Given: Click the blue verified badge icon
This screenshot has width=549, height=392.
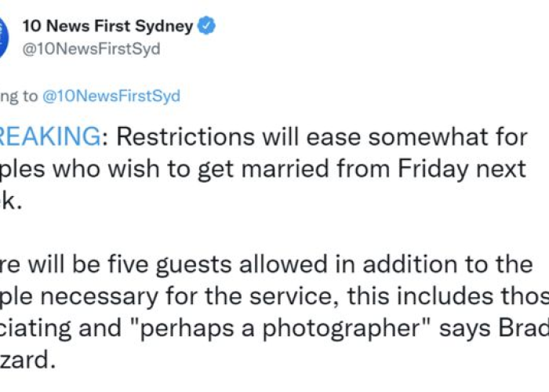Looking at the screenshot, I should tap(206, 26).
